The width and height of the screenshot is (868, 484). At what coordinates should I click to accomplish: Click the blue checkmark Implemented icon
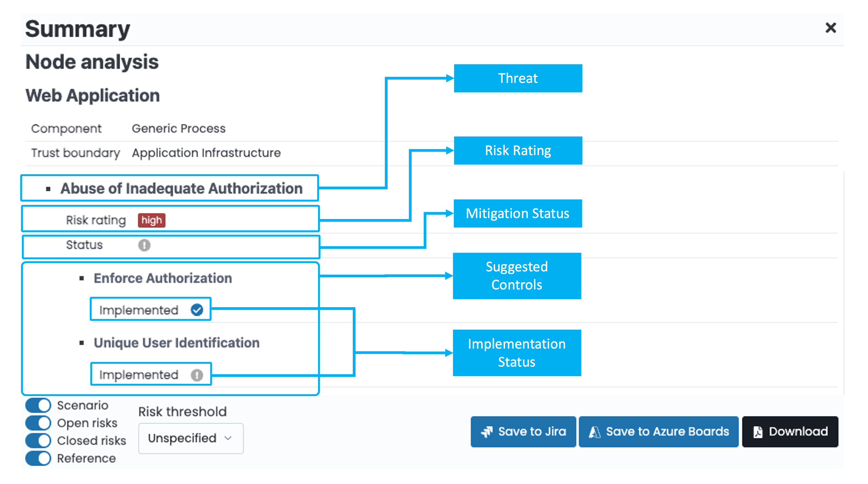[x=197, y=309]
